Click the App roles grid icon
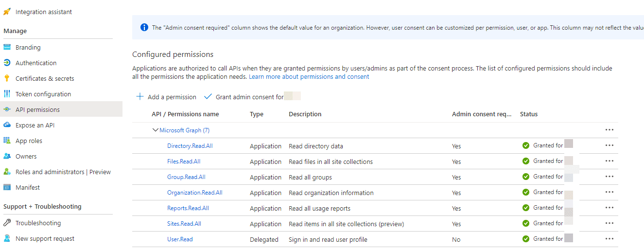 (x=7, y=141)
